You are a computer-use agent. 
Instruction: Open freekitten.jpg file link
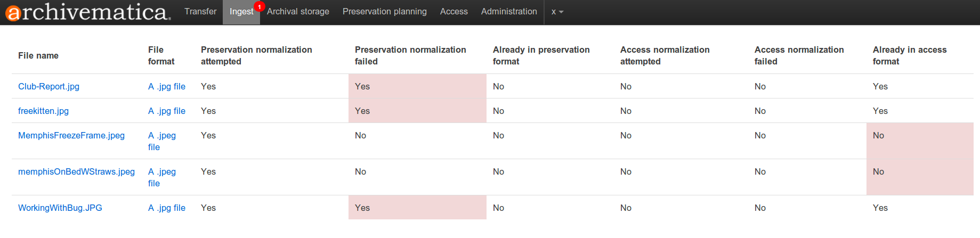pos(43,111)
